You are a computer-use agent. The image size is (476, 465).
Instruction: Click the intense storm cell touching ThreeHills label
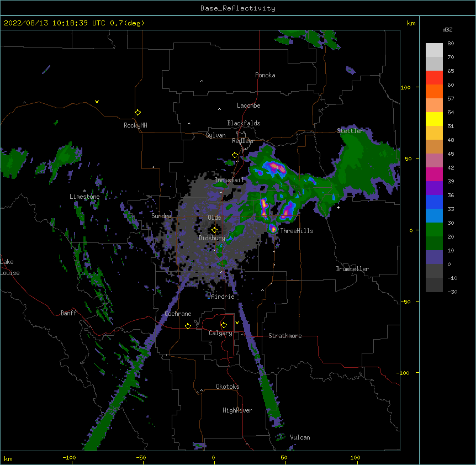(273, 229)
